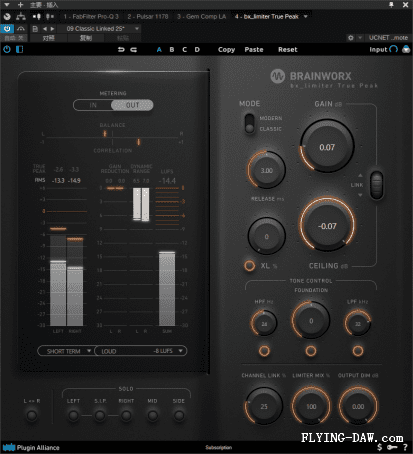
Task: Open the LOUD -8 LUFS target dropdown
Action: [x=141, y=351]
